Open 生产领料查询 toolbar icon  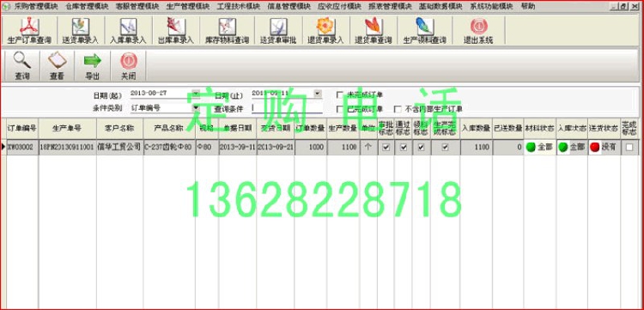pyautogui.click(x=424, y=31)
